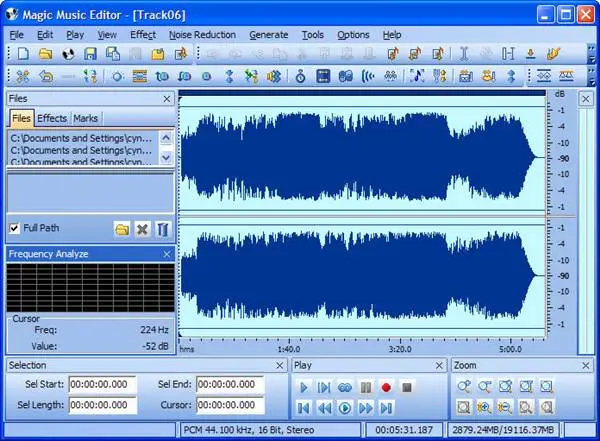Click the H-bracket marker toolbar icon
This screenshot has width=600, height=441.
point(508,54)
